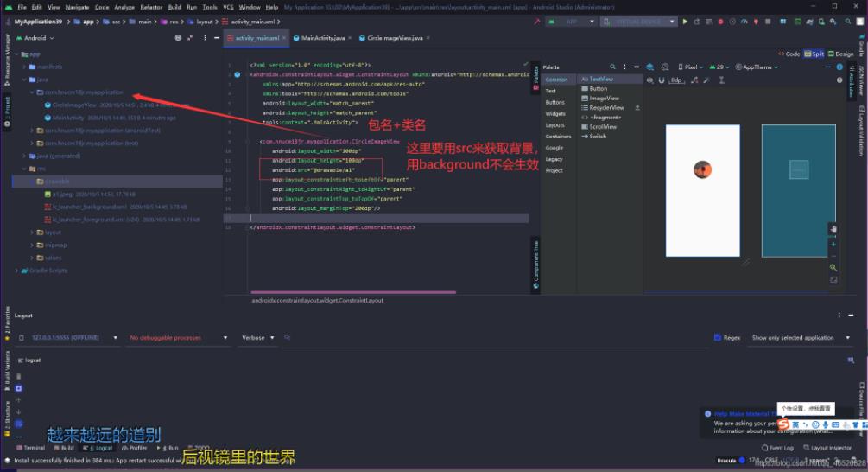Expand the manifests folder in project tree

click(x=25, y=67)
